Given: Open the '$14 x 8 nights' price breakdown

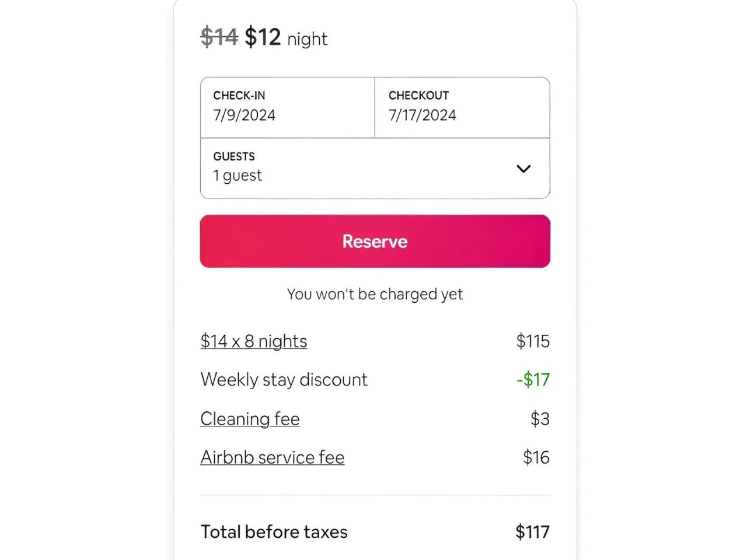Looking at the screenshot, I should (253, 341).
